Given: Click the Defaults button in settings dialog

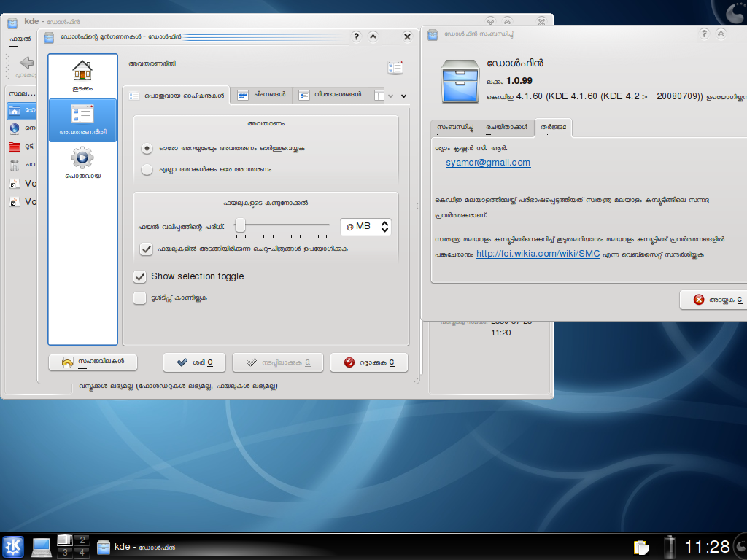Looking at the screenshot, I should [x=93, y=362].
